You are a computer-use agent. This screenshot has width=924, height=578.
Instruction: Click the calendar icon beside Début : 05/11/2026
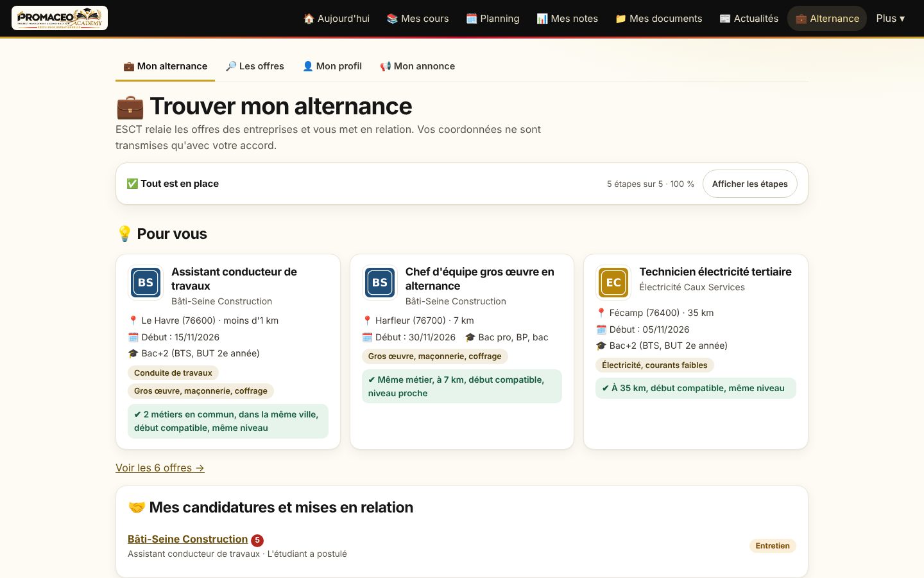coord(601,329)
